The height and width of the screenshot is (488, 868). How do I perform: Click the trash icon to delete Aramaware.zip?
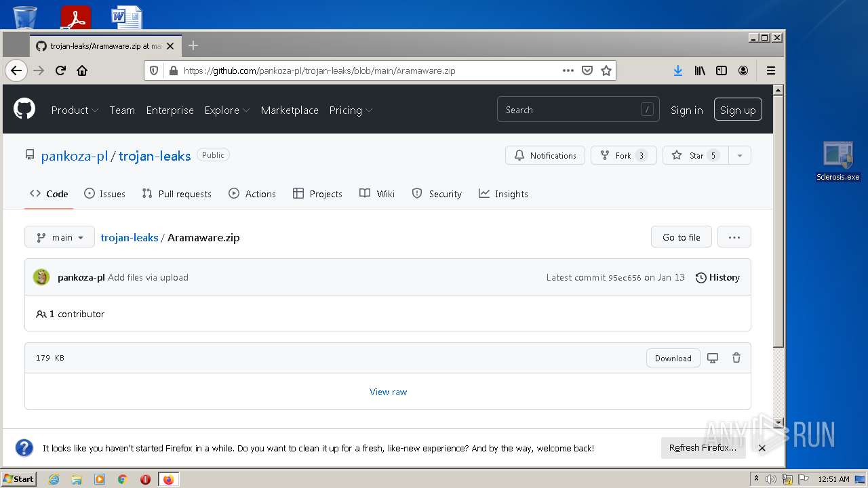[736, 358]
